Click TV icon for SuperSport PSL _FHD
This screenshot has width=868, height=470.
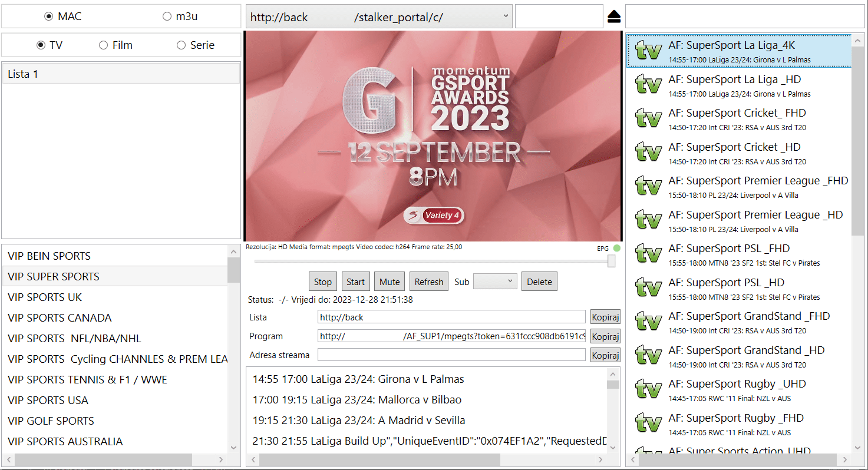tap(649, 254)
